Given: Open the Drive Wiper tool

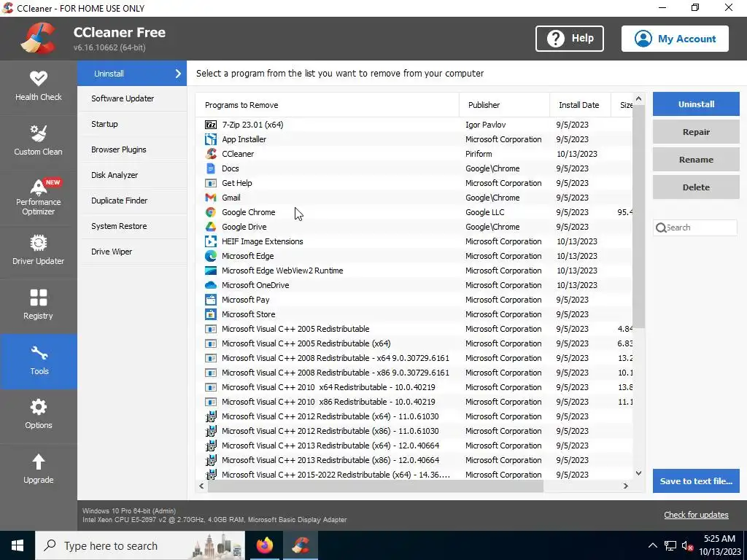Looking at the screenshot, I should (132, 252).
